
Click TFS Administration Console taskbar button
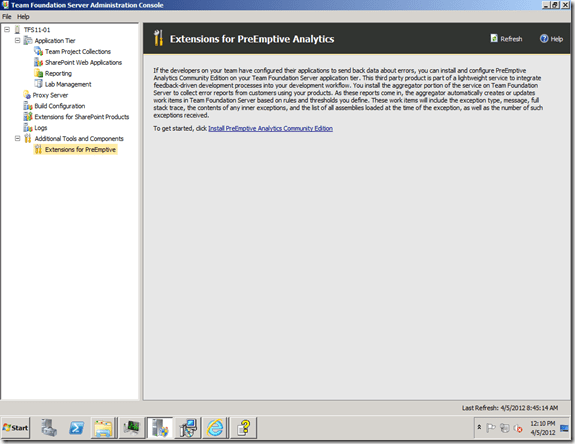[x=160, y=428]
